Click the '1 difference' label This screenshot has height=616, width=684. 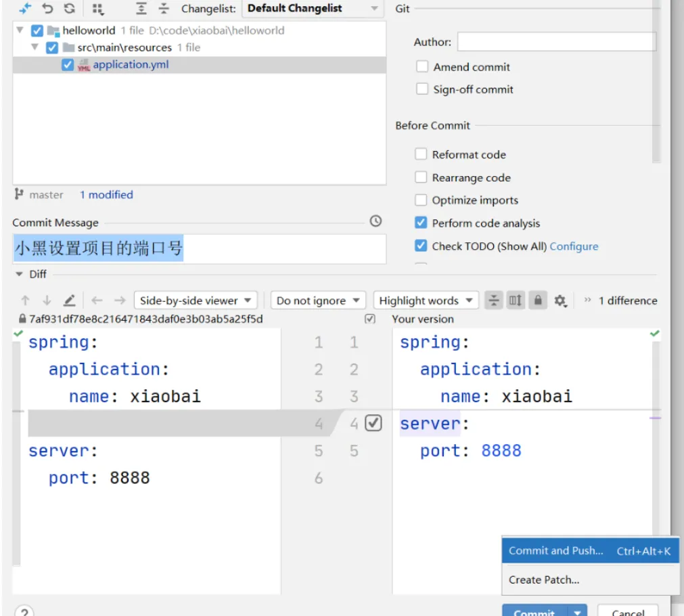tap(628, 301)
